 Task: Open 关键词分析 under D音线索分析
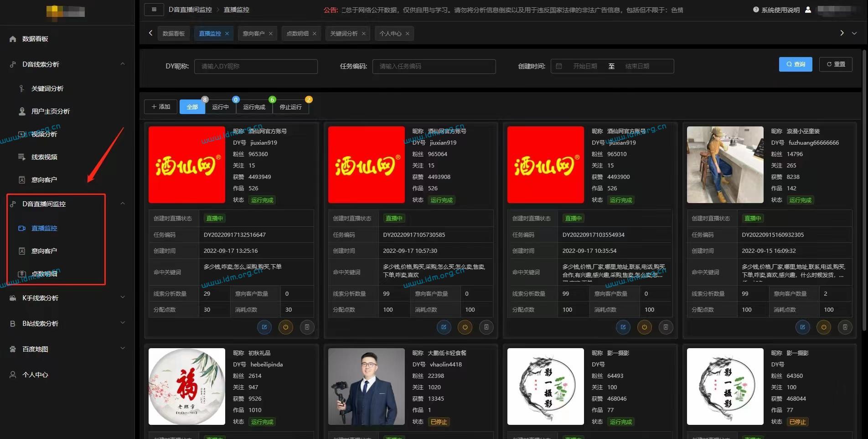click(47, 89)
